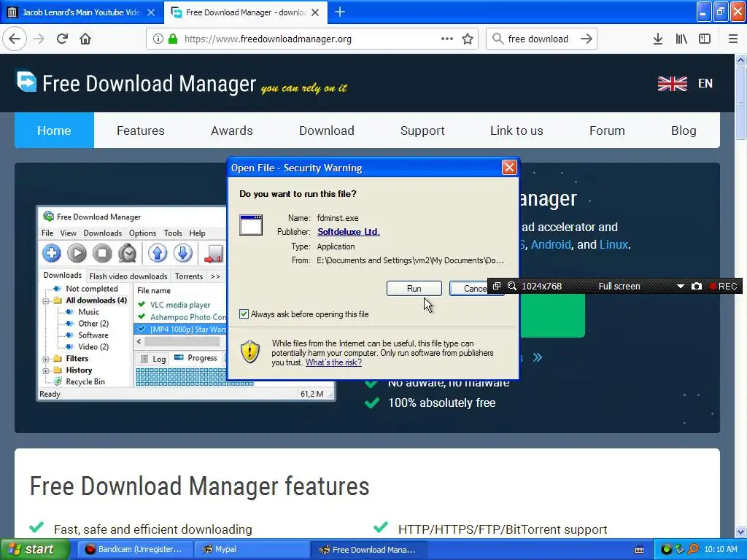747x560 pixels.
Task: Go back with the browser back arrow
Action: [15, 39]
